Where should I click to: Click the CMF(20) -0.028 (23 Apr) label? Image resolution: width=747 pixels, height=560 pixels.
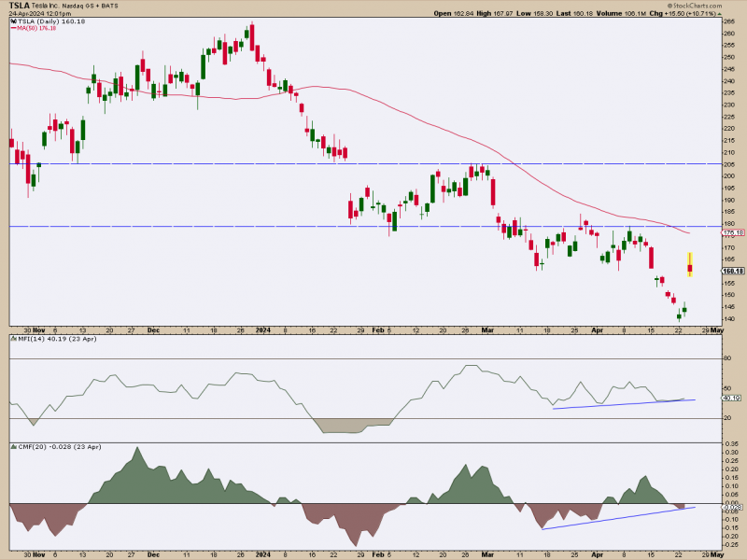tap(60, 447)
